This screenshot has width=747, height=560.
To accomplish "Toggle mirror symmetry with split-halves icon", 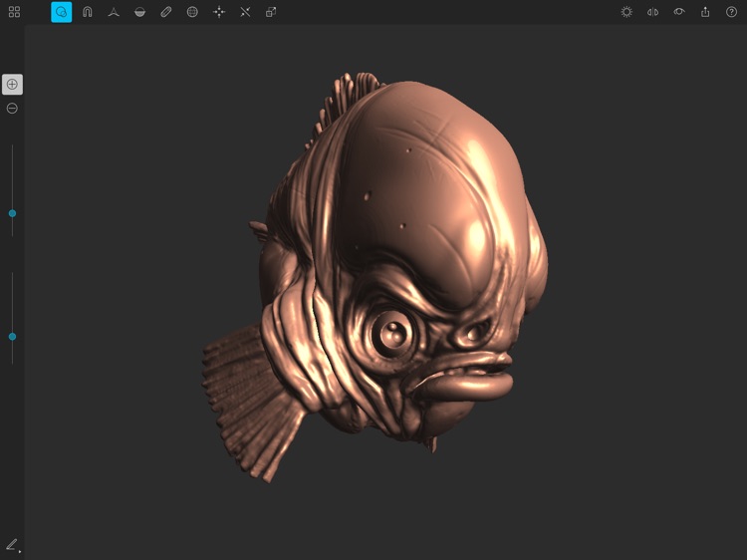I will pyautogui.click(x=652, y=12).
